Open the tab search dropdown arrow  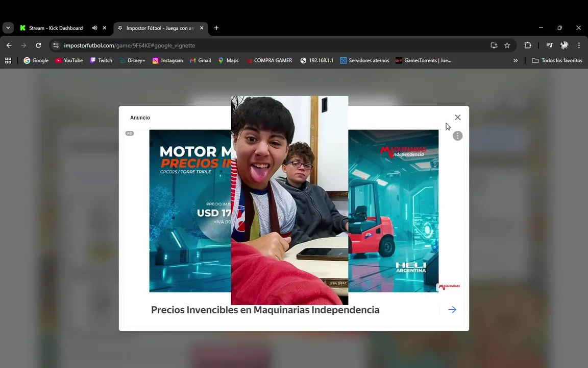pos(8,28)
